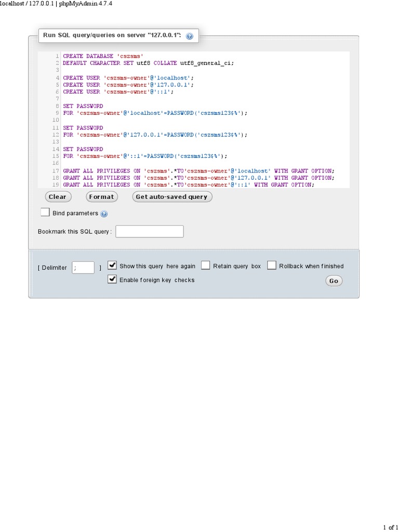Screen dimensions: 399x532
Task: Enable the Bind parameters checkbox
Action: (45, 212)
